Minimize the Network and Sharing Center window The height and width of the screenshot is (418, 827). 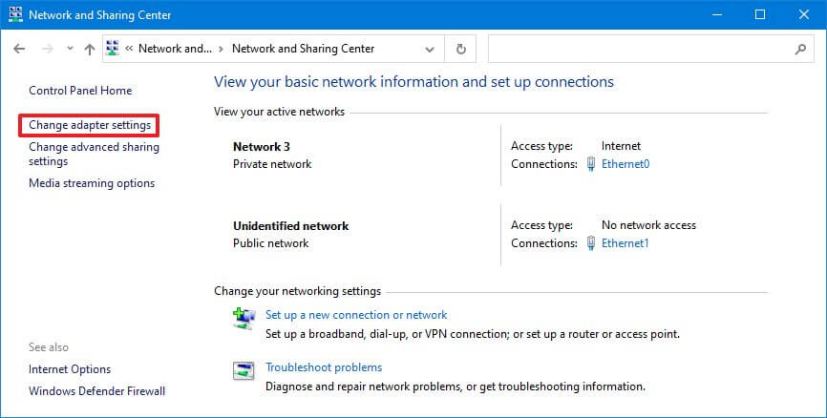(x=717, y=15)
